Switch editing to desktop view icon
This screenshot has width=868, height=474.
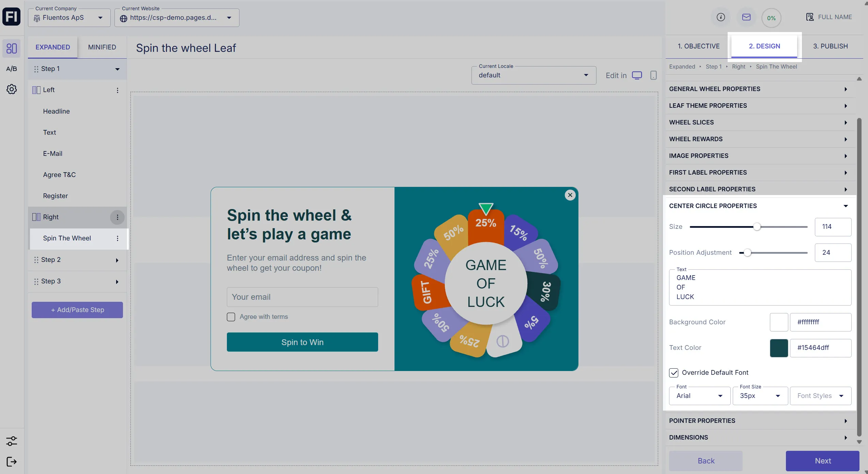pyautogui.click(x=637, y=75)
